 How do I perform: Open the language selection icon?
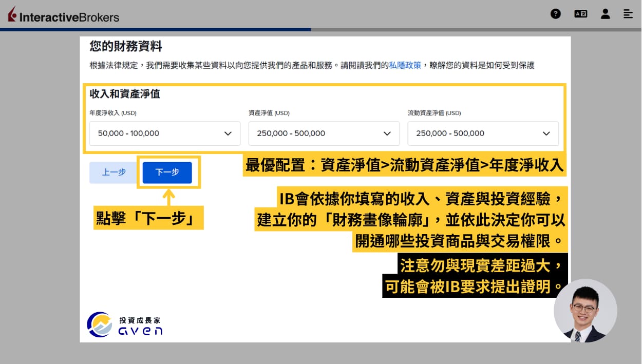580,14
